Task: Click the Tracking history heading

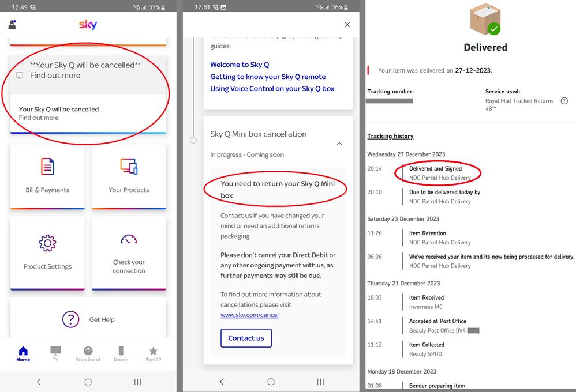Action: coord(391,136)
